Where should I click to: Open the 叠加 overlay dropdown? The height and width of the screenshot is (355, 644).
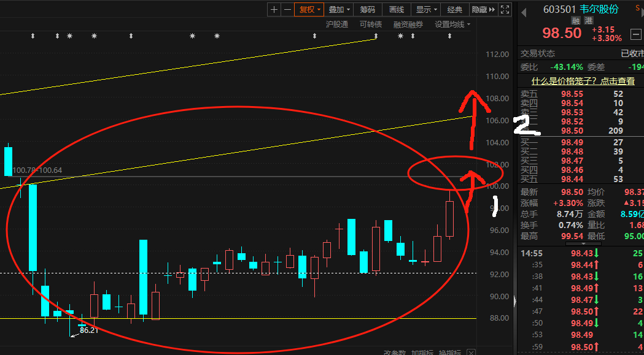pyautogui.click(x=339, y=9)
